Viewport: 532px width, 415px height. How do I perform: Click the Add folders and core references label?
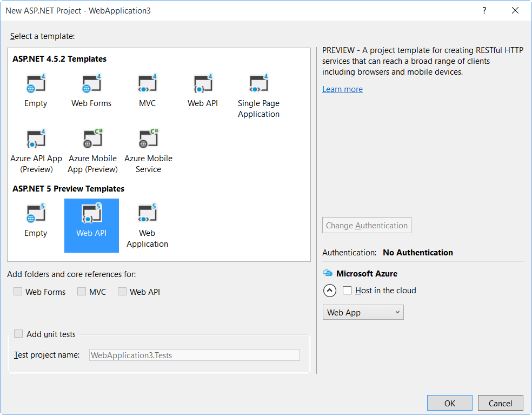[71, 274]
